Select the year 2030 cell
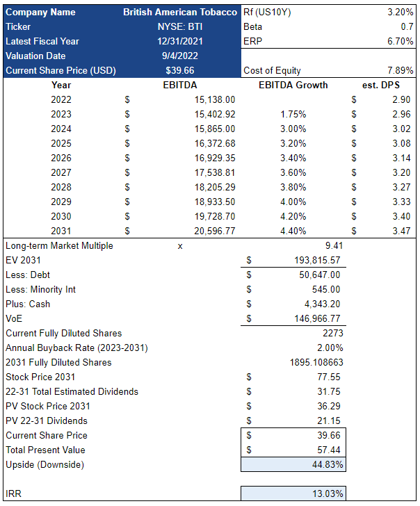The image size is (420, 506). point(61,216)
